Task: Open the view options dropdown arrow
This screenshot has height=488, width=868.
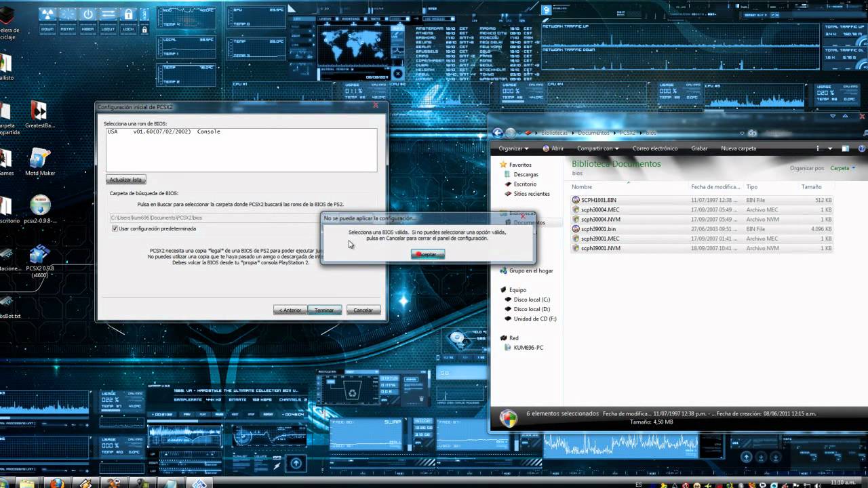Action: pyautogui.click(x=829, y=148)
